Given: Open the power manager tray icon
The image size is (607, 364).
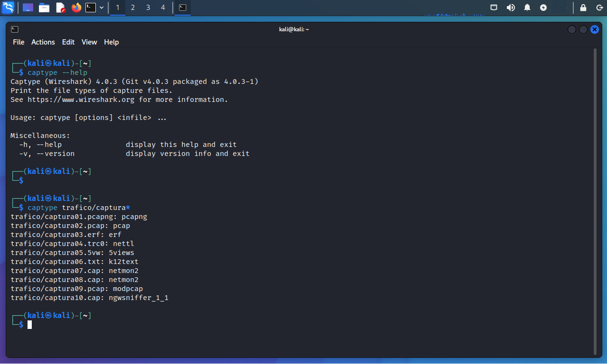Looking at the screenshot, I should pyautogui.click(x=543, y=8).
